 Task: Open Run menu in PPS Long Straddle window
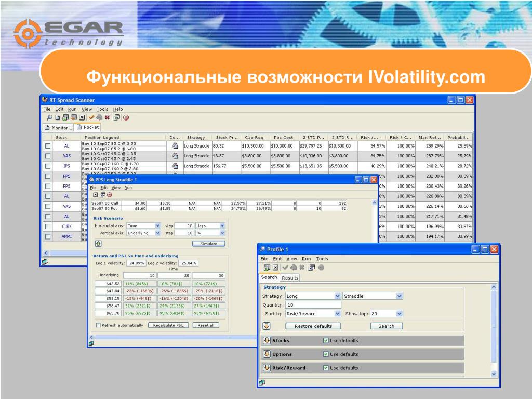point(128,187)
